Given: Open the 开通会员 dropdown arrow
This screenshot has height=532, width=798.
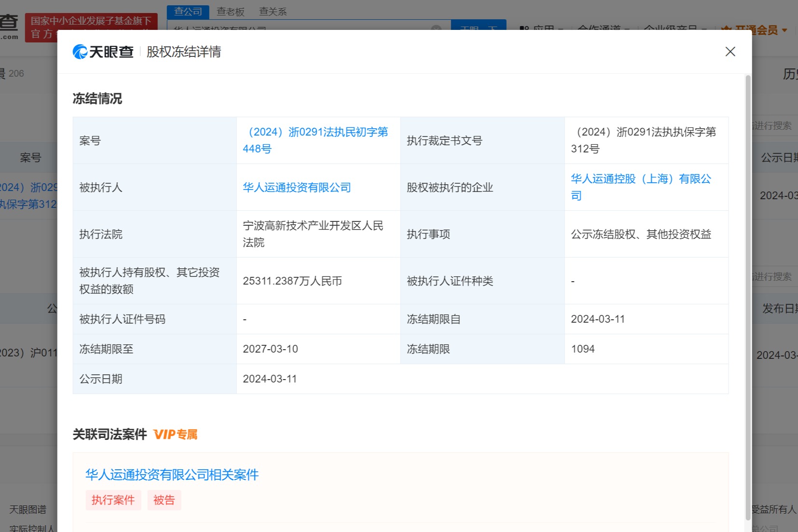Looking at the screenshot, I should [784, 30].
